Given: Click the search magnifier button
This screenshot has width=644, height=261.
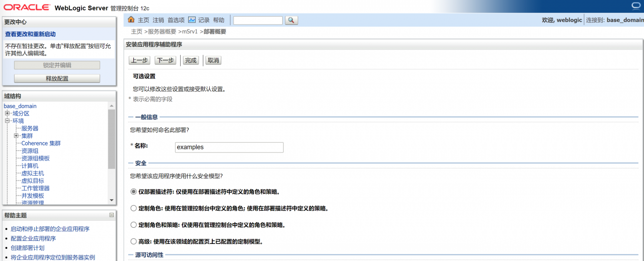Looking at the screenshot, I should click(x=291, y=20).
